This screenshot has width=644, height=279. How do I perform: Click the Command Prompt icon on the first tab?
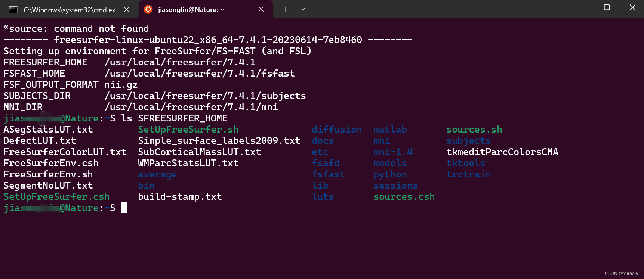[x=13, y=9]
